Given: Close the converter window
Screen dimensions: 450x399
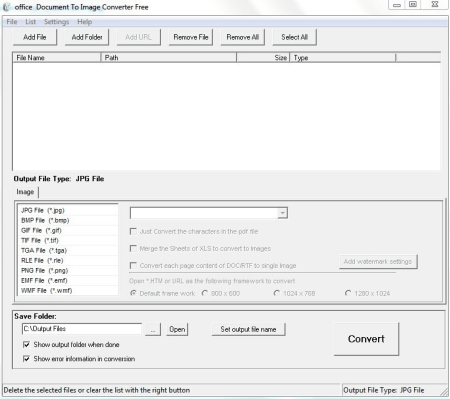Looking at the screenshot, I should coord(435,5).
